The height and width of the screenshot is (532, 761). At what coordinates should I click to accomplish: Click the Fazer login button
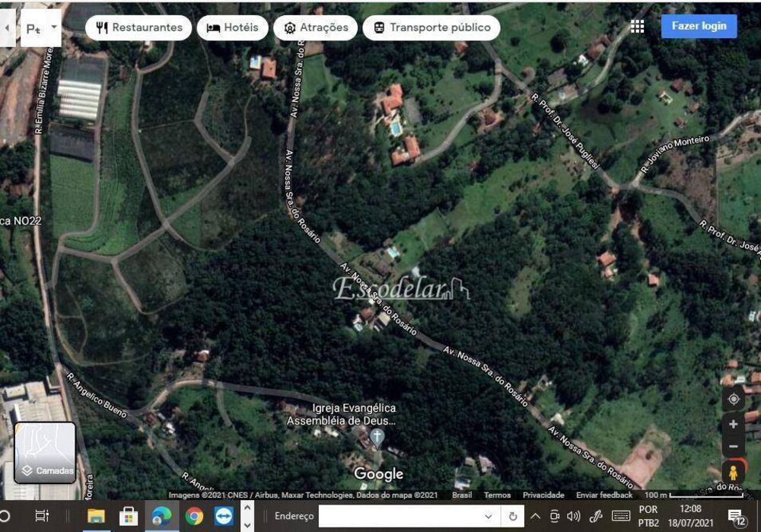click(699, 26)
